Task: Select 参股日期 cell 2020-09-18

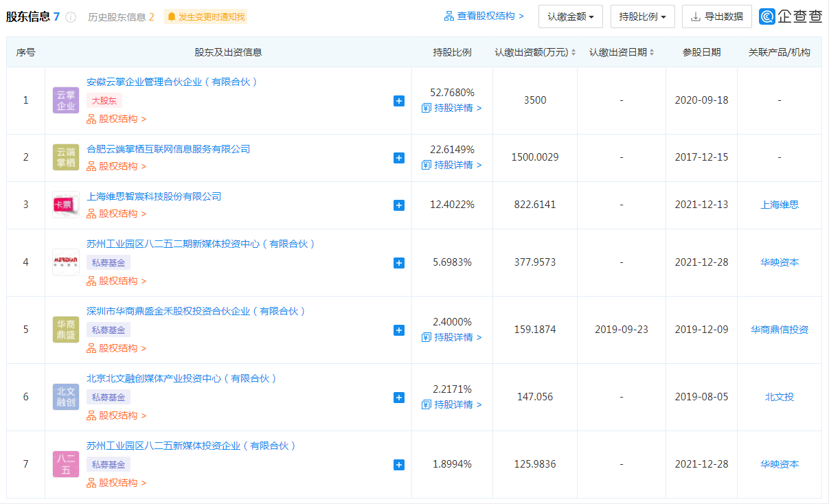Action: (701, 100)
